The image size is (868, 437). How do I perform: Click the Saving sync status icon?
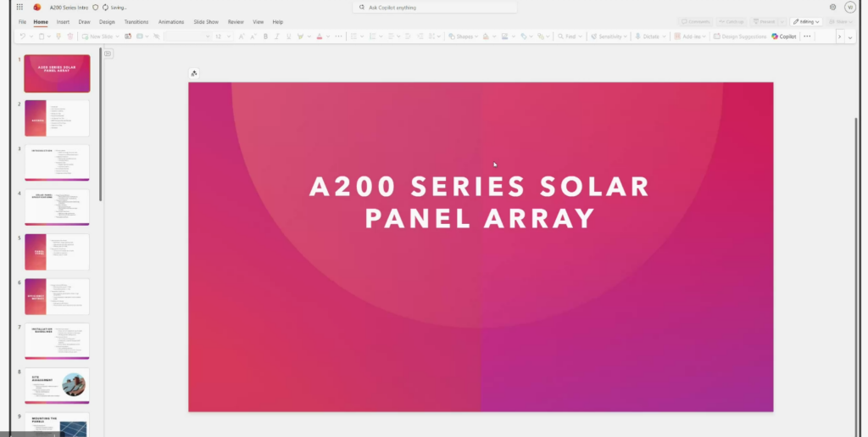pos(105,7)
